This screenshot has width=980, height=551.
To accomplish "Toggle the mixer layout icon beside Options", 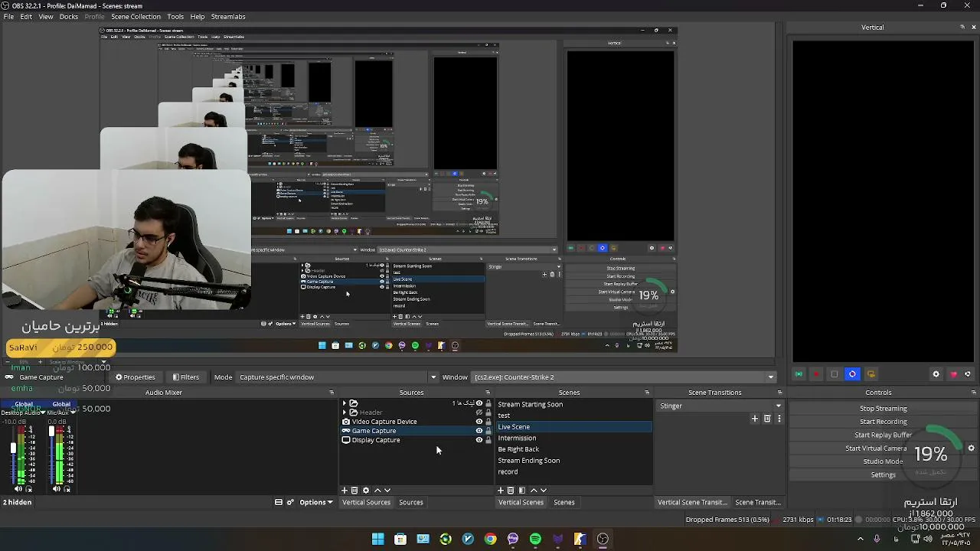I will point(279,502).
